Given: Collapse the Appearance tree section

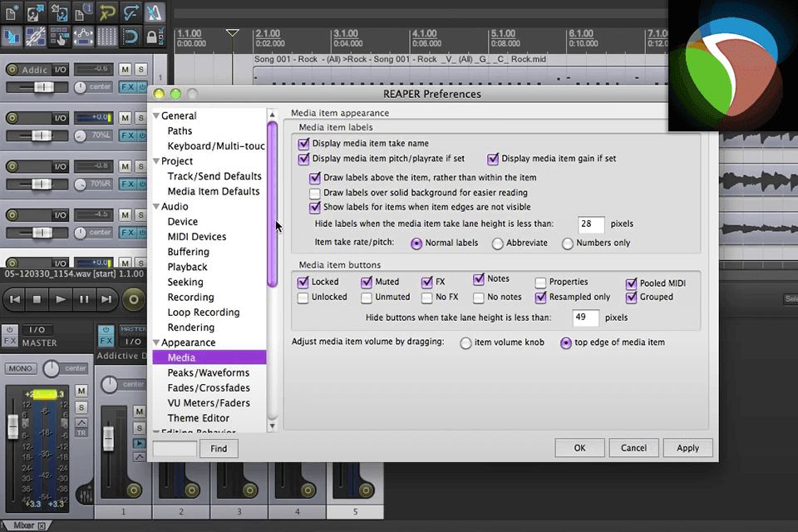Looking at the screenshot, I should pos(156,342).
